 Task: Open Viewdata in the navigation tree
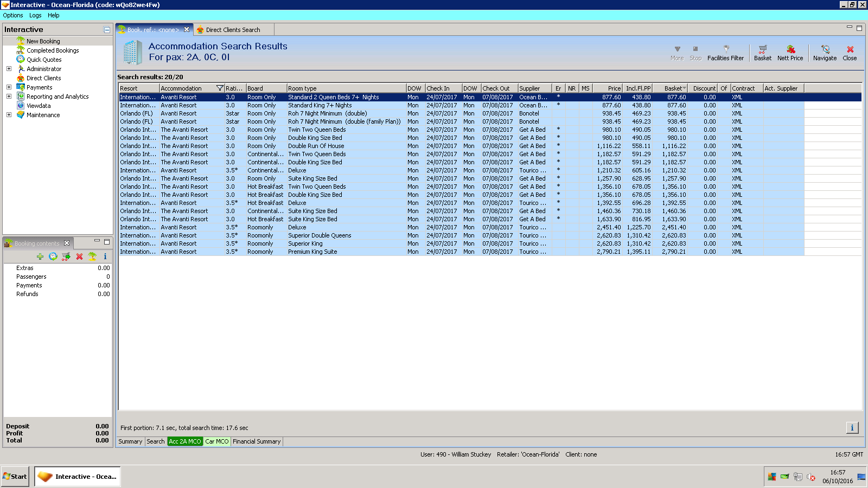pos(39,106)
